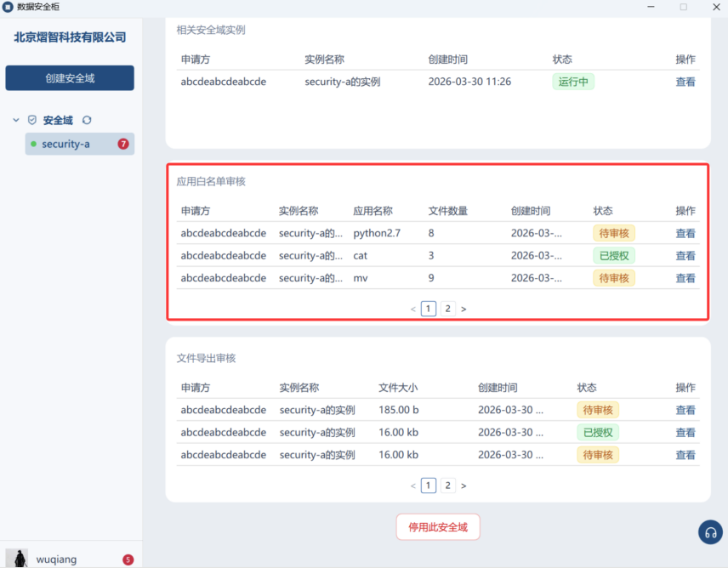
Task: Click the 文件数量 column header
Action: pos(447,211)
